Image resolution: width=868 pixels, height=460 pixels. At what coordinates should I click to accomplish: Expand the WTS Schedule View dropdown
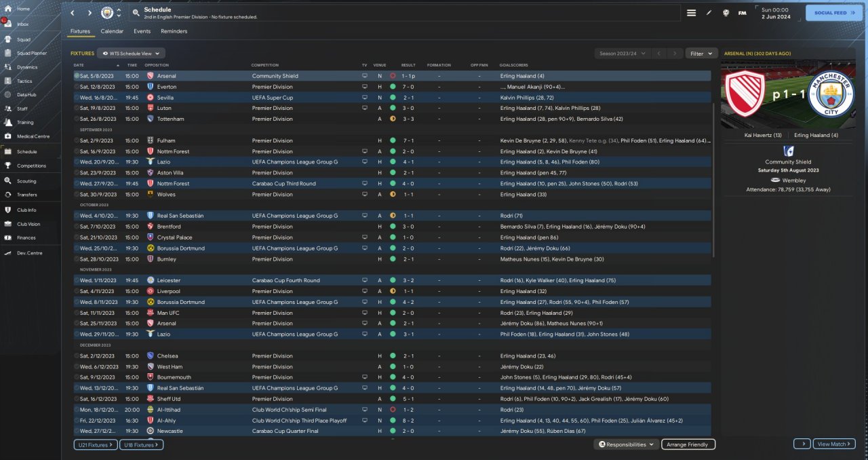coord(131,53)
